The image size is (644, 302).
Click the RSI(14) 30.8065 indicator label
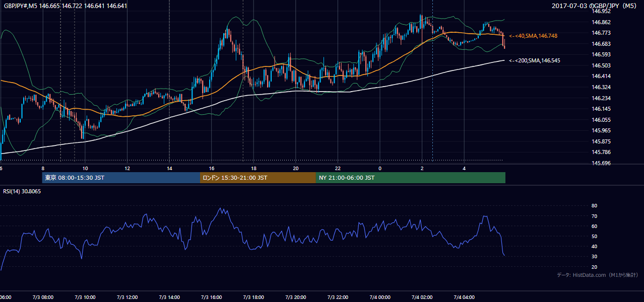click(x=22, y=191)
